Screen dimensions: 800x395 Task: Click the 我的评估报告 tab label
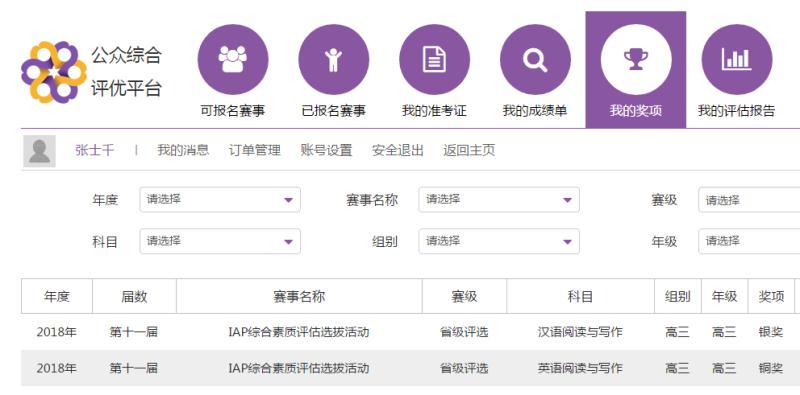click(737, 111)
